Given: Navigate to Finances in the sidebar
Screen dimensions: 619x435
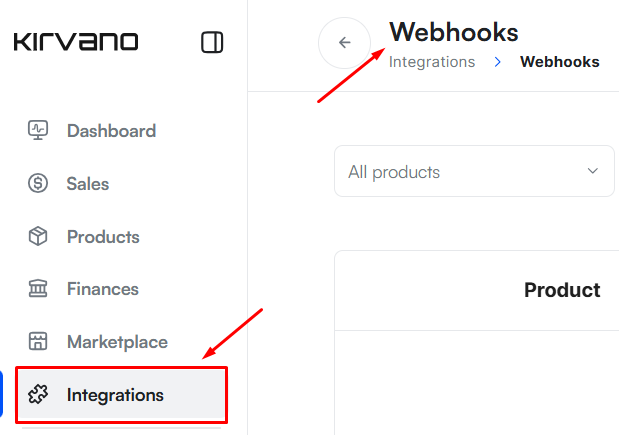Looking at the screenshot, I should coord(103,289).
